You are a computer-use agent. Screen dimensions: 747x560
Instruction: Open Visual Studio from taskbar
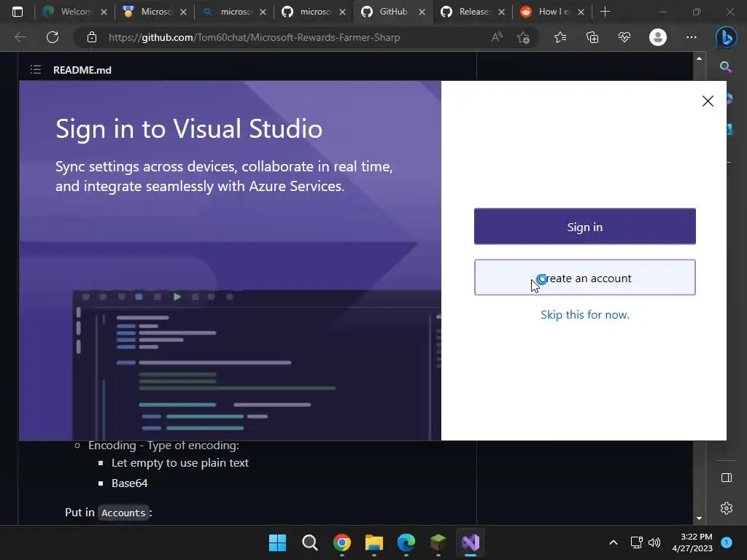471,542
